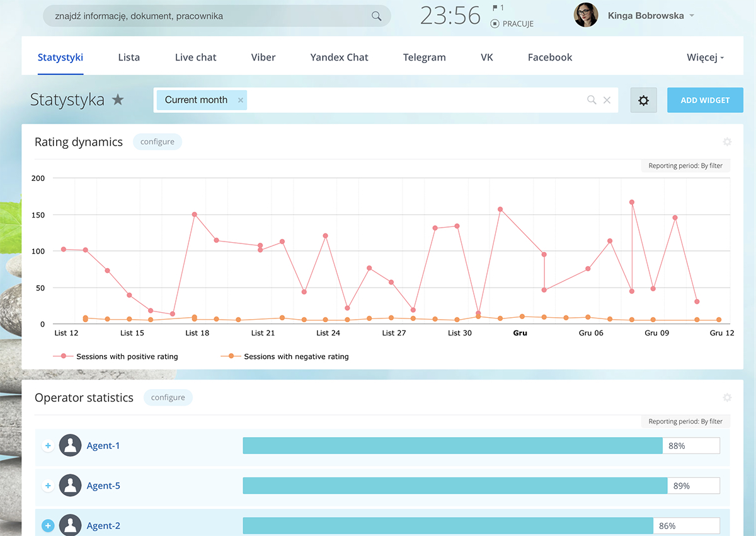Click Agent-1 avatar icon
The height and width of the screenshot is (536, 756).
tap(70, 446)
